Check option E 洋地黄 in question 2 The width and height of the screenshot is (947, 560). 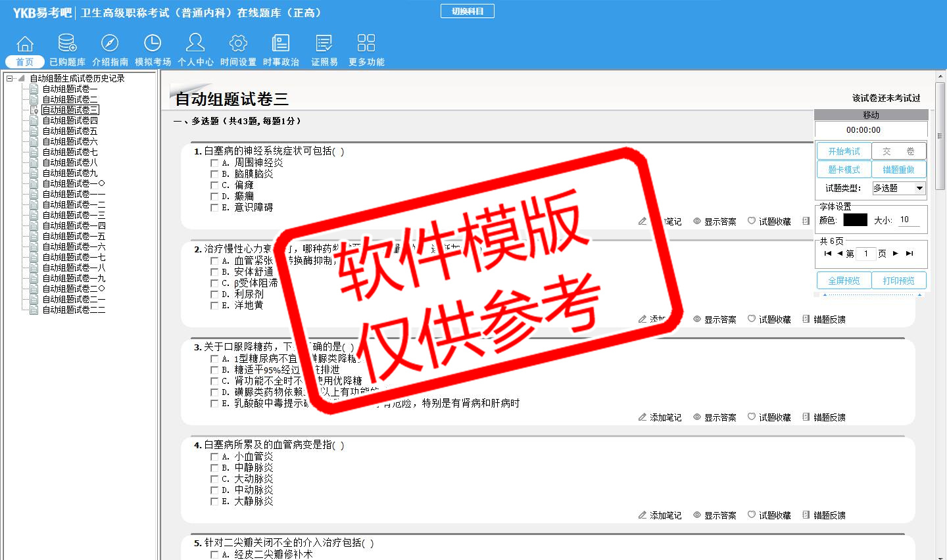214,306
